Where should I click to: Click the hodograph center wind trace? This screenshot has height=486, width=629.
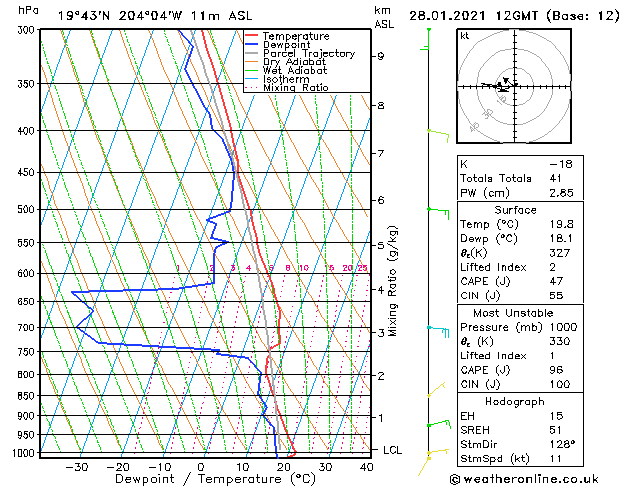click(501, 85)
